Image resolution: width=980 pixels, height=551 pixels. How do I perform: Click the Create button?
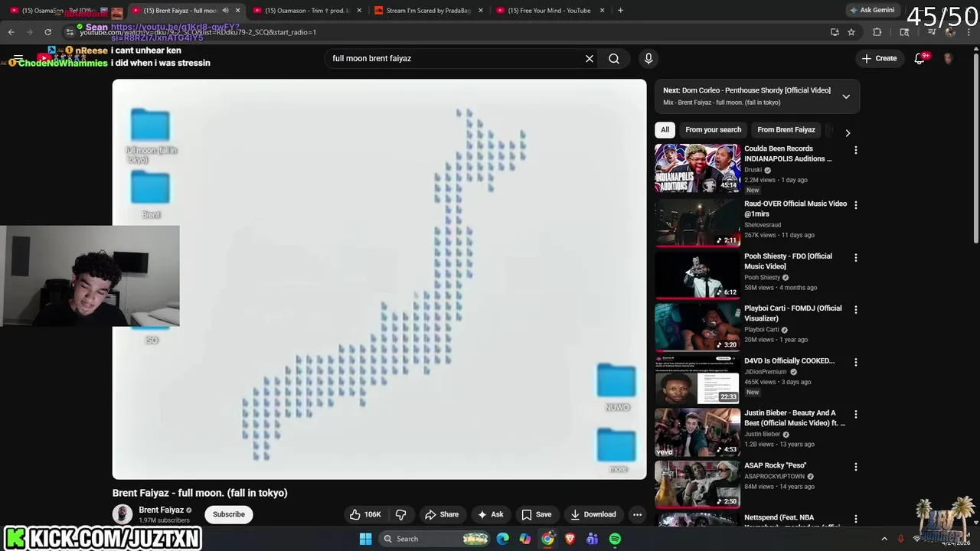pyautogui.click(x=879, y=58)
